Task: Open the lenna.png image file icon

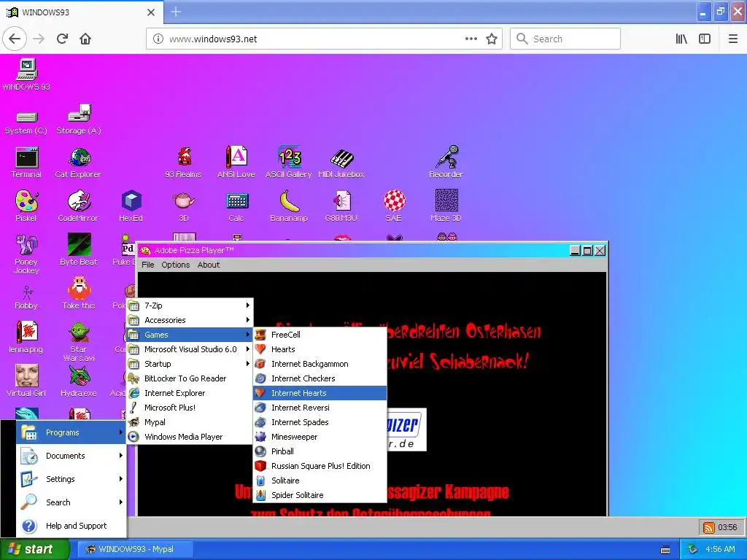Action: pos(26,337)
